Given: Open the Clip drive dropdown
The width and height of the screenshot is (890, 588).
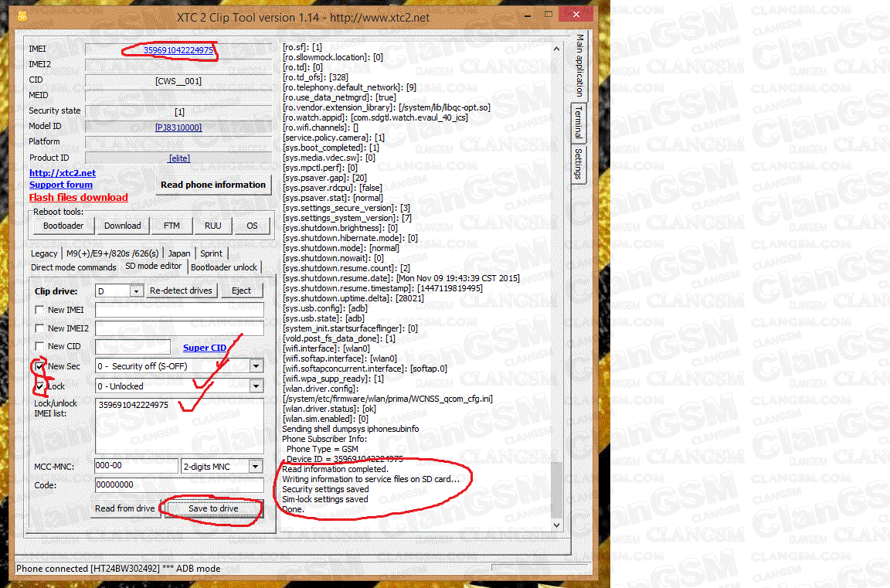Looking at the screenshot, I should click(136, 291).
